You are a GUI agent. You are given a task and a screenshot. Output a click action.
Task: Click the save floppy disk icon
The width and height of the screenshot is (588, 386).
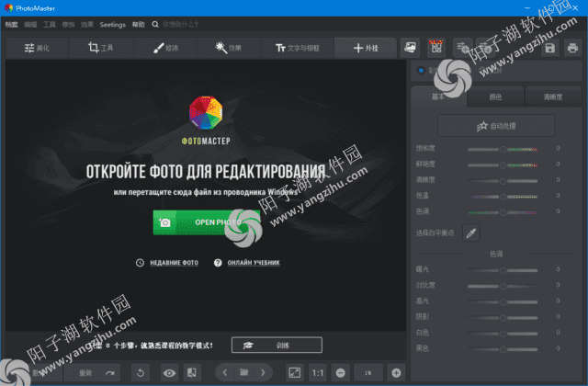[549, 48]
